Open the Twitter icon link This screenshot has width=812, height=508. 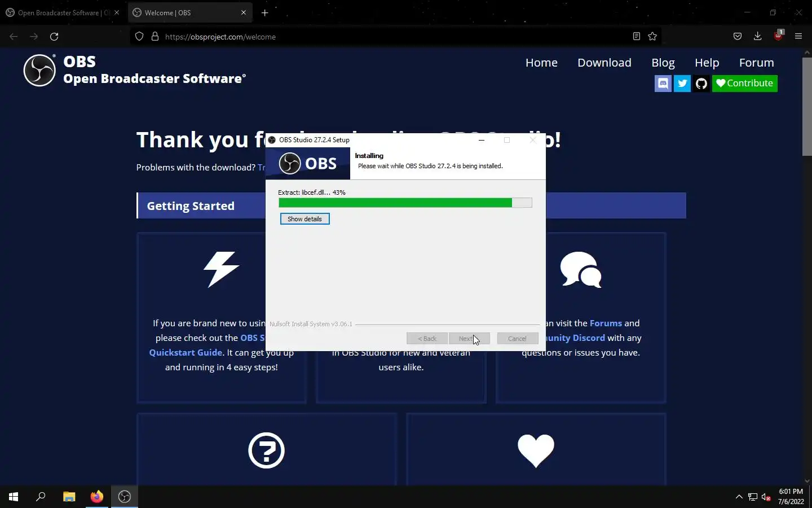[x=682, y=84]
